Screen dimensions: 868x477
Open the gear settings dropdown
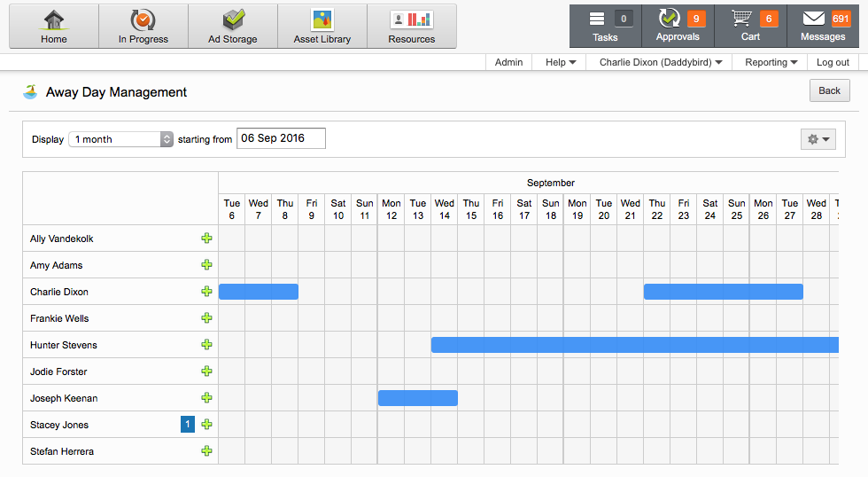(x=818, y=139)
